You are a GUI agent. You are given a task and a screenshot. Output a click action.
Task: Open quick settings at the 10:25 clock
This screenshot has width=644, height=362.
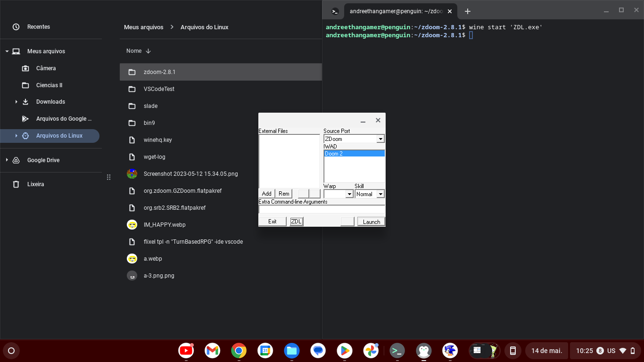coord(605,351)
